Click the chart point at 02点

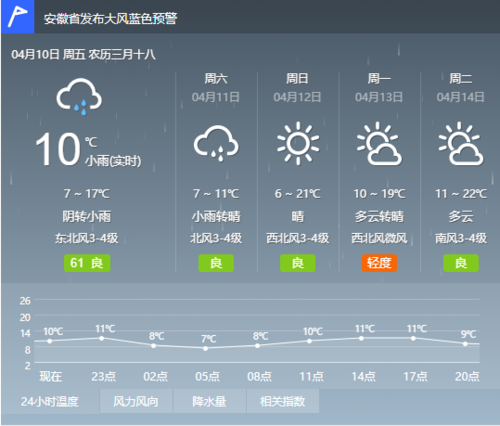(x=154, y=346)
